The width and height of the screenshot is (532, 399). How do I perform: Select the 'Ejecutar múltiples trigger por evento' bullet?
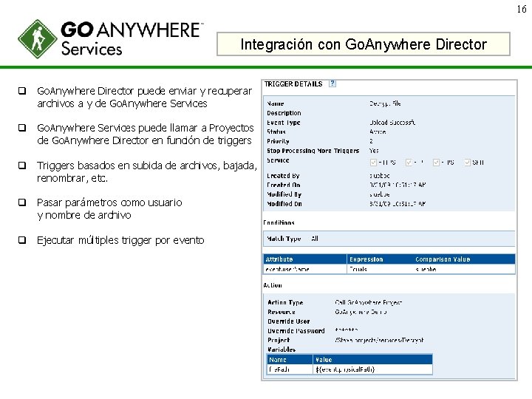[x=120, y=240]
